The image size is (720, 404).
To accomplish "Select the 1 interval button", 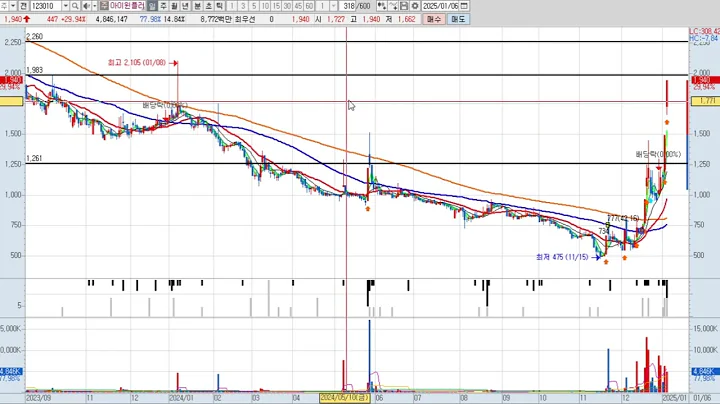I will (232, 6).
